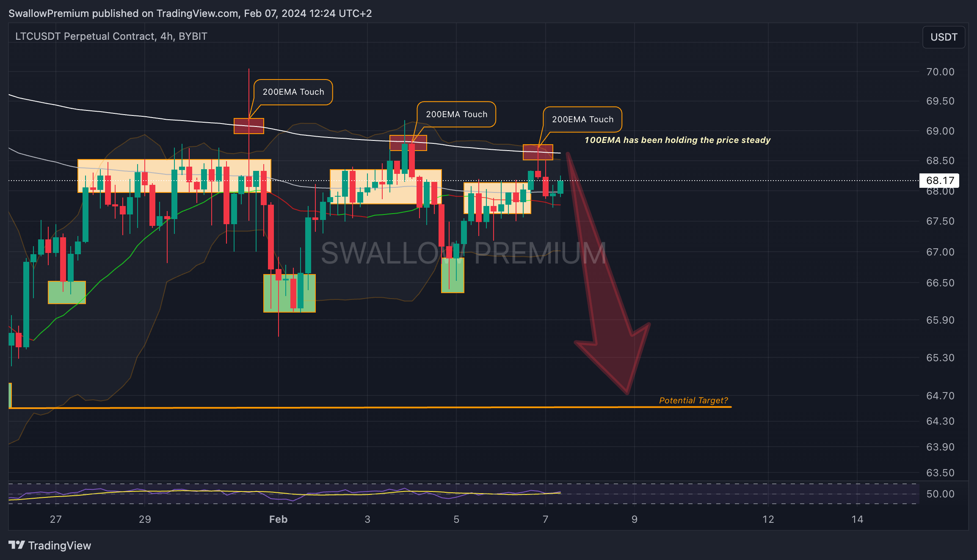
Task: Click the 63.90 price axis label
Action: (x=940, y=447)
